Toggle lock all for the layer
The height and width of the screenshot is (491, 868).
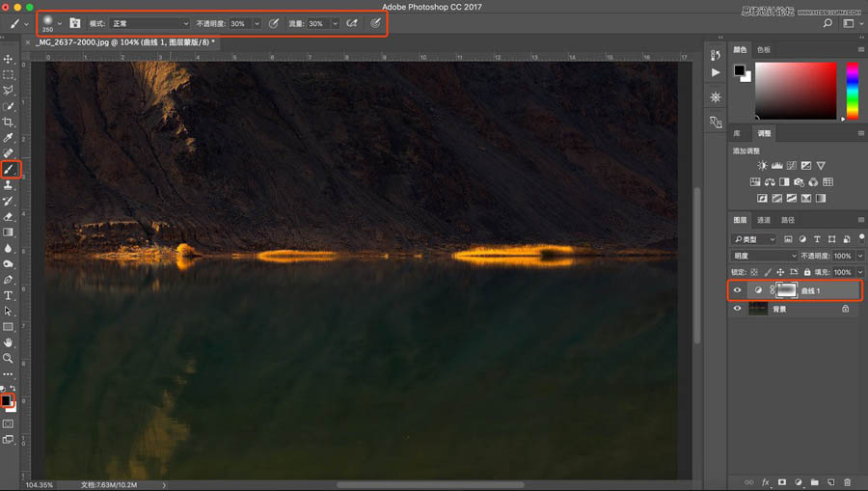(x=807, y=272)
